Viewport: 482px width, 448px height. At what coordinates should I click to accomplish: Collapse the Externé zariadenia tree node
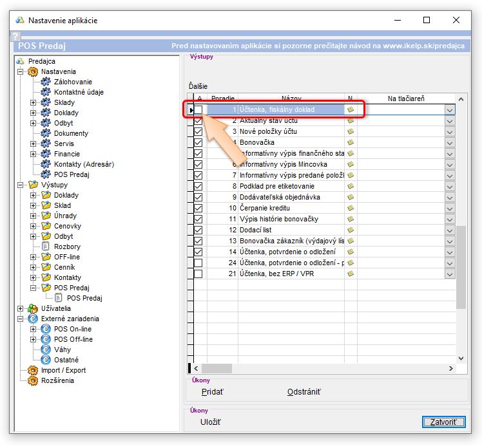click(21, 319)
